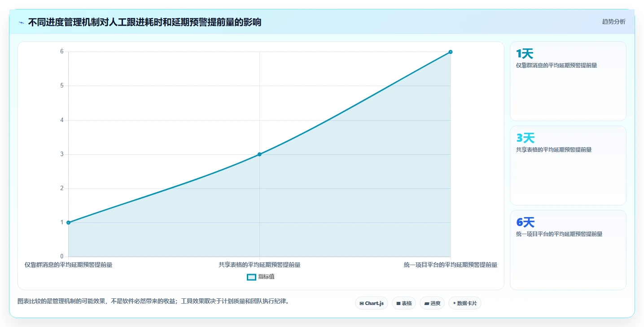This screenshot has width=644, height=327.
Task: Toggle the 指标值 legend swatch
Action: 252,277
